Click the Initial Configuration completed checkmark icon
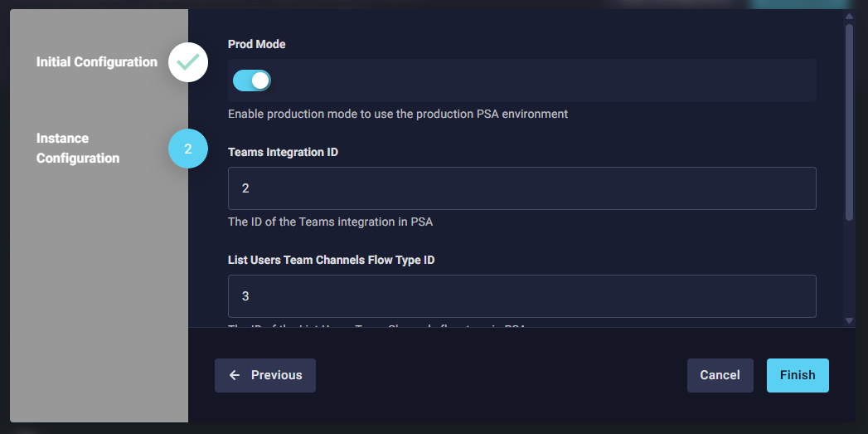Image resolution: width=868 pixels, height=434 pixels. pos(188,62)
